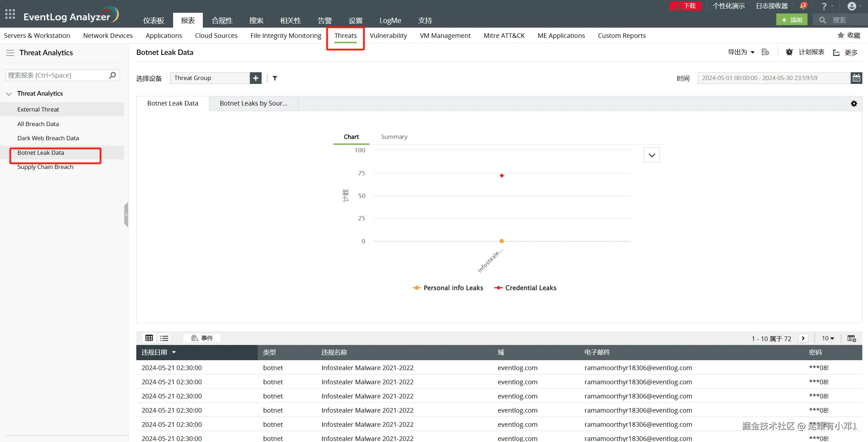Click the calendar icon beside time range

[x=856, y=78]
